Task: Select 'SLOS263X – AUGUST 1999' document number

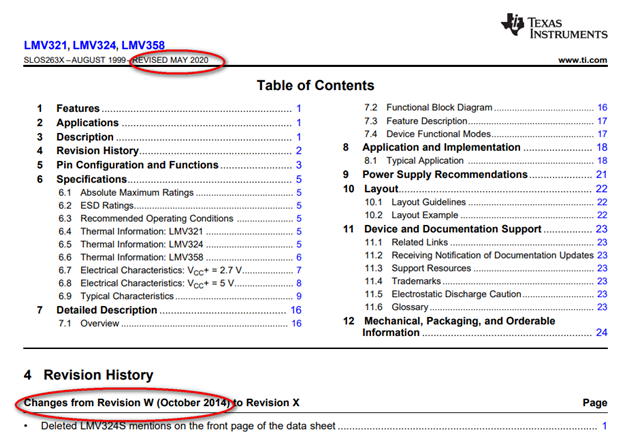Action: point(75,60)
